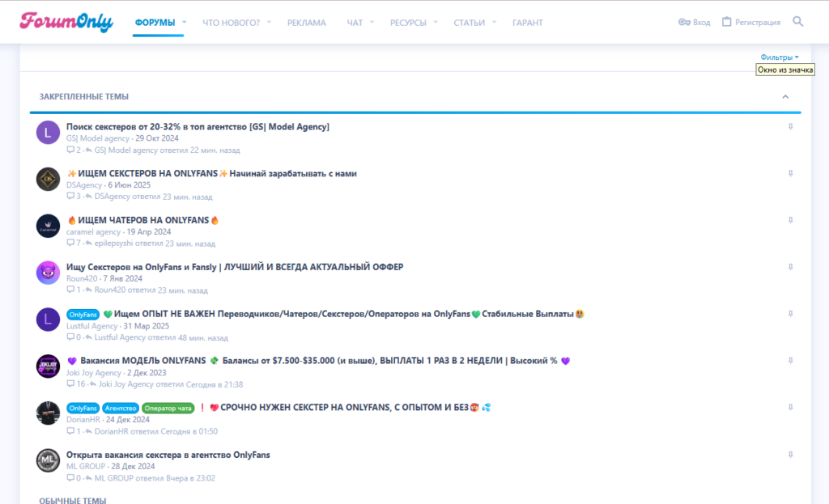Click timestamp Сегодня в 21:38
829x504 pixels.
pos(215,384)
